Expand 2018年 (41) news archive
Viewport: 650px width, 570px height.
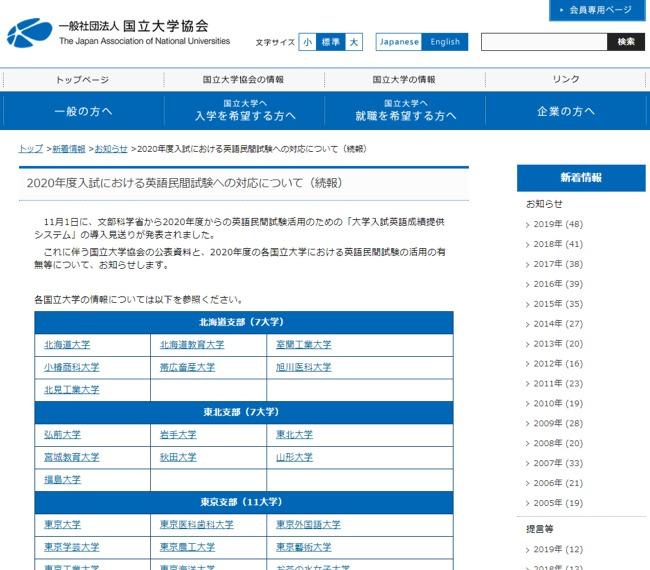(x=558, y=244)
